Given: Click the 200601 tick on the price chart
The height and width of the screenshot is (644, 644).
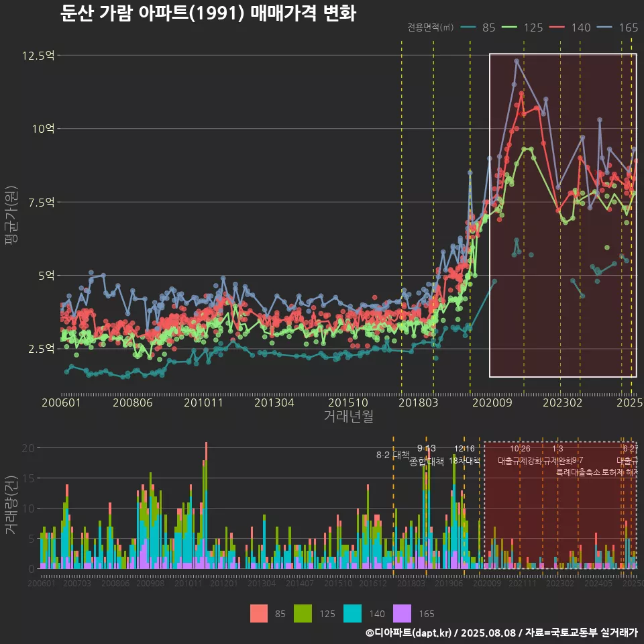Looking at the screenshot, I should [61, 402].
